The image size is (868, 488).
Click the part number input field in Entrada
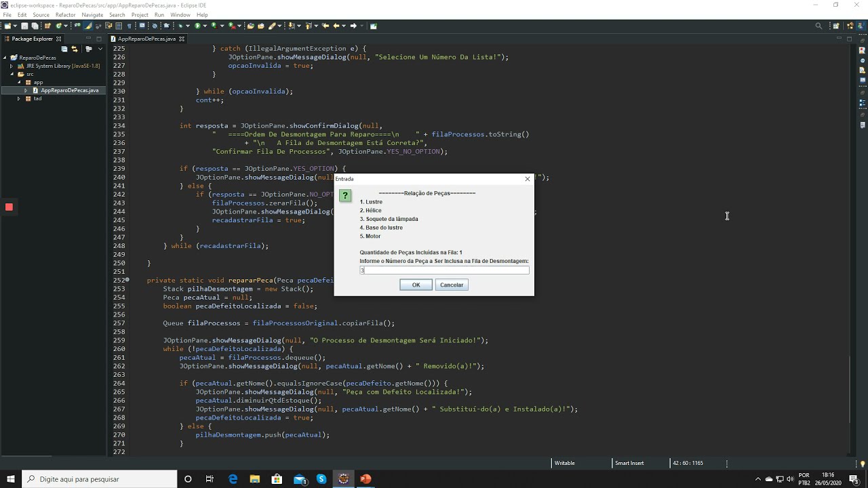click(444, 270)
